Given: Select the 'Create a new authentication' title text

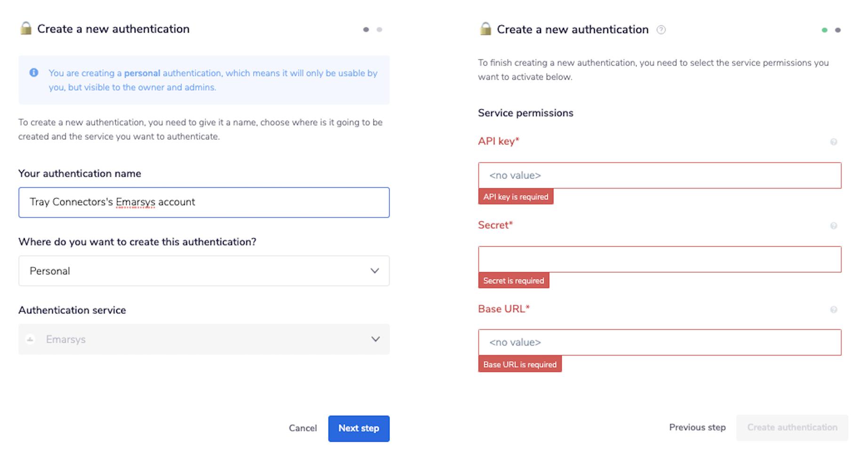Looking at the screenshot, I should (113, 29).
